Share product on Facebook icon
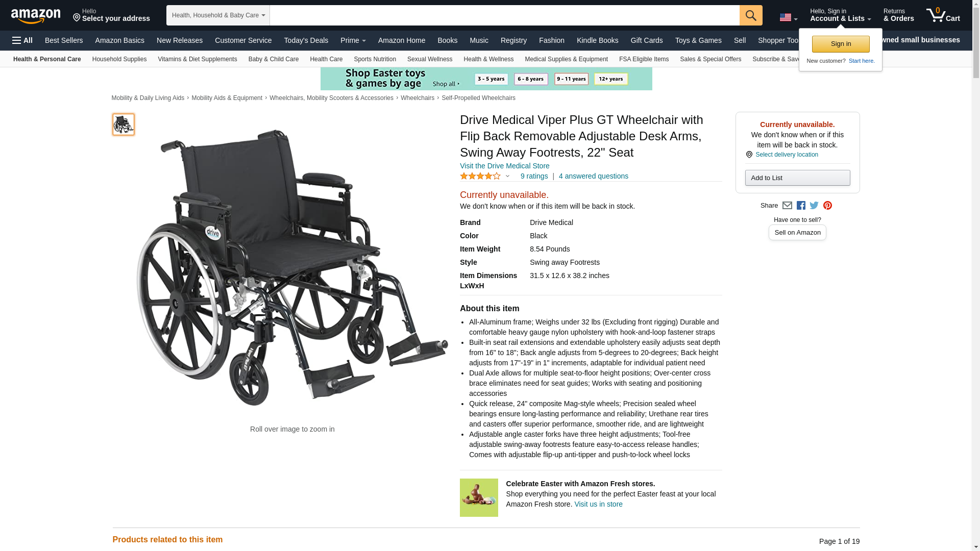Image resolution: width=980 pixels, height=551 pixels. point(801,206)
